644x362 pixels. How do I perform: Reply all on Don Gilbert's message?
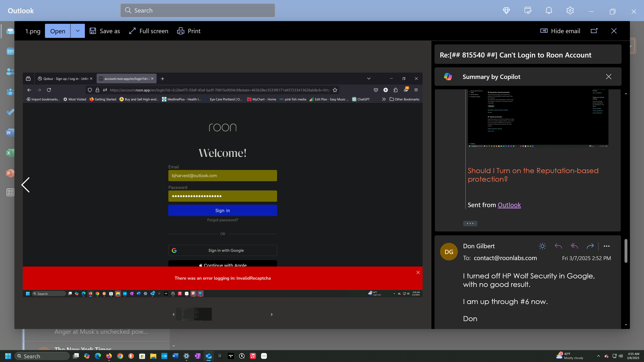point(574,246)
